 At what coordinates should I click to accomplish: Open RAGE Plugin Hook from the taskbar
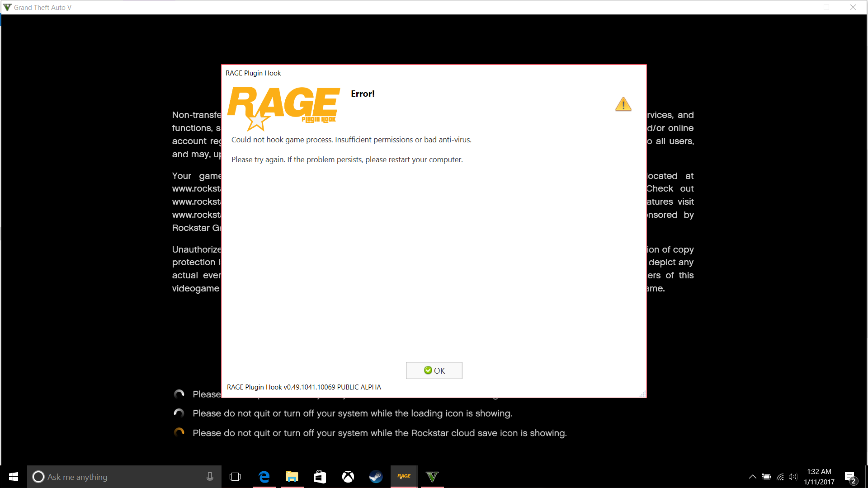pos(404,476)
